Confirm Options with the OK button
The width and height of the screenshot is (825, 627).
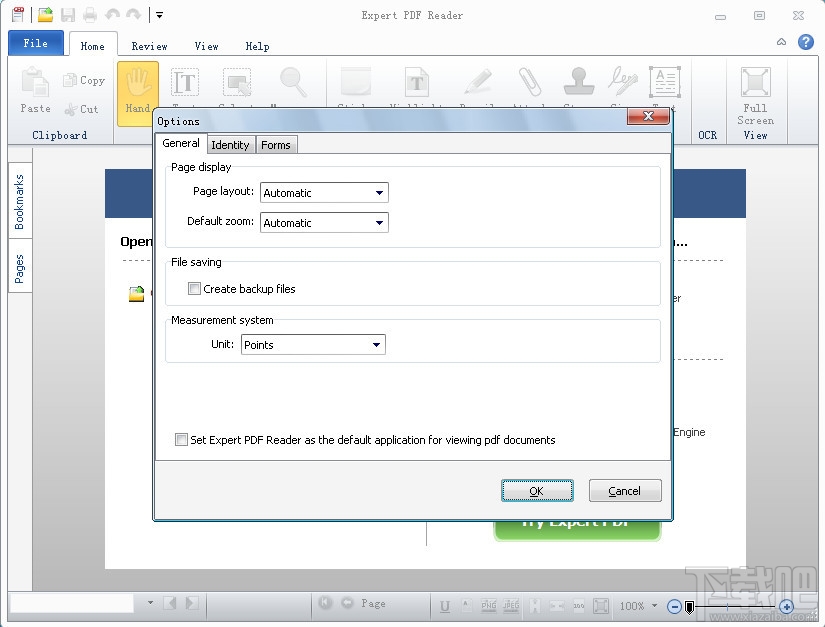[537, 491]
